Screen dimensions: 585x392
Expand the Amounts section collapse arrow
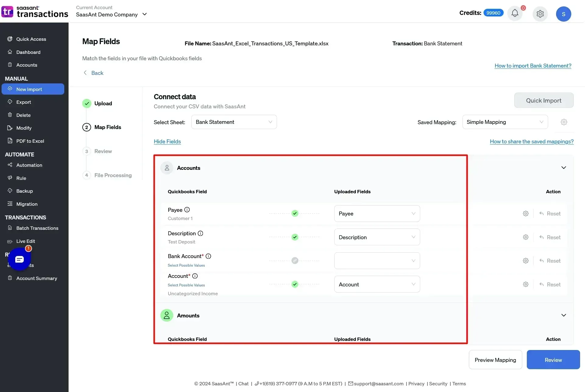point(564,315)
